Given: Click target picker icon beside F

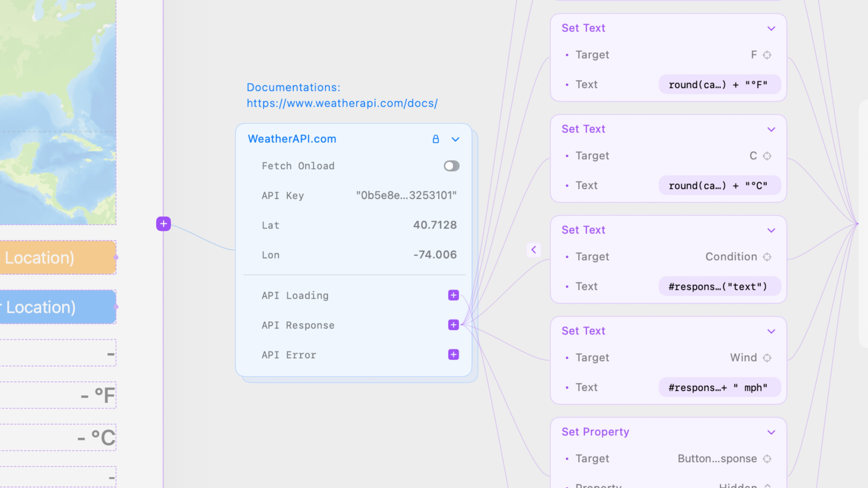Looking at the screenshot, I should coord(767,55).
